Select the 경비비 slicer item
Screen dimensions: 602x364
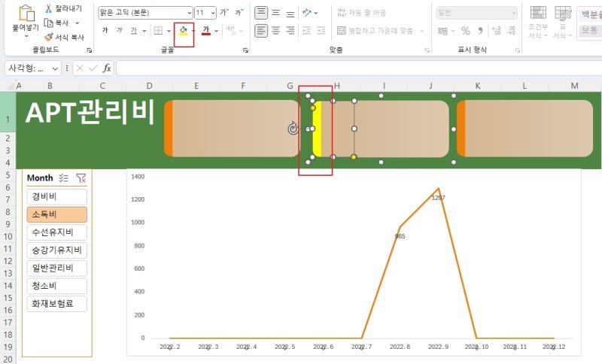(x=57, y=197)
